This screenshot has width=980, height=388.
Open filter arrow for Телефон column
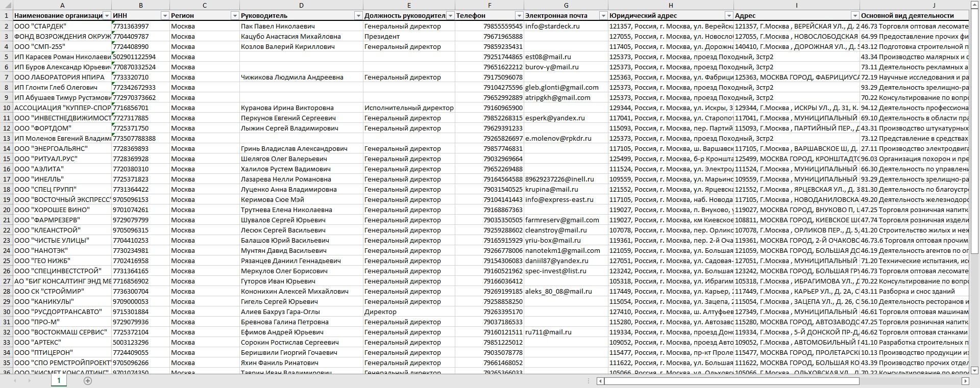click(519, 16)
